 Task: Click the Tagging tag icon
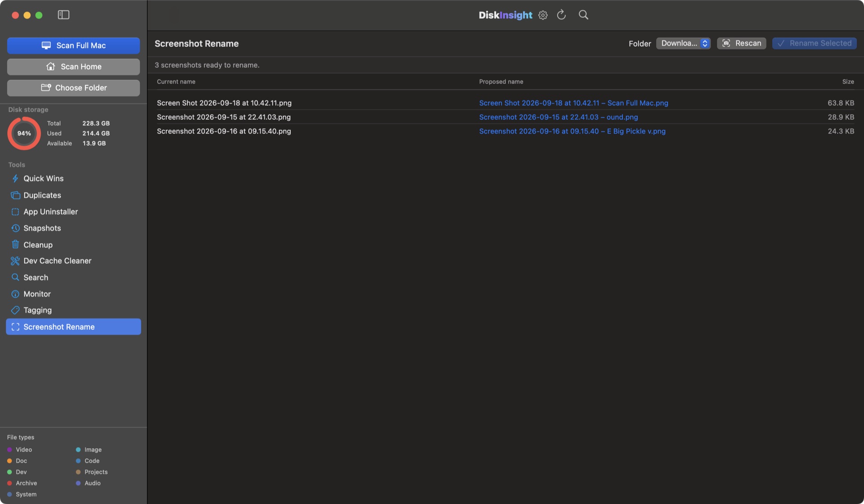[15, 310]
